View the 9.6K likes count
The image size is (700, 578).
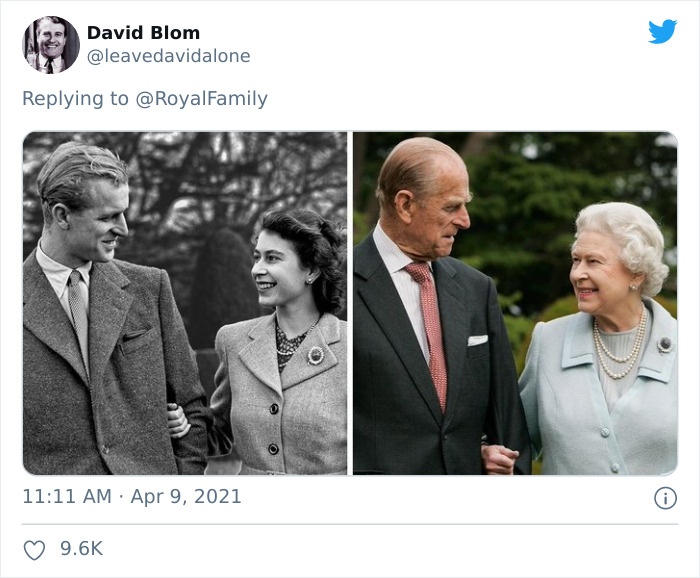click(82, 549)
